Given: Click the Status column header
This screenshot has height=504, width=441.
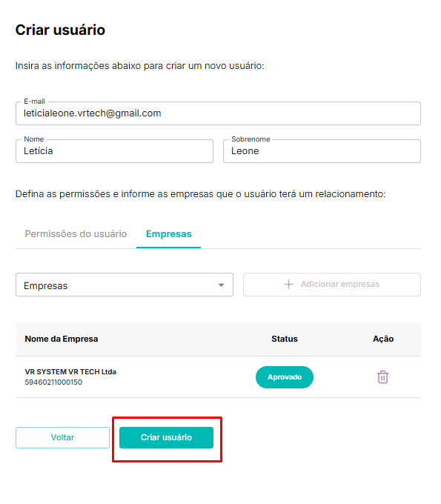Looking at the screenshot, I should point(285,339).
